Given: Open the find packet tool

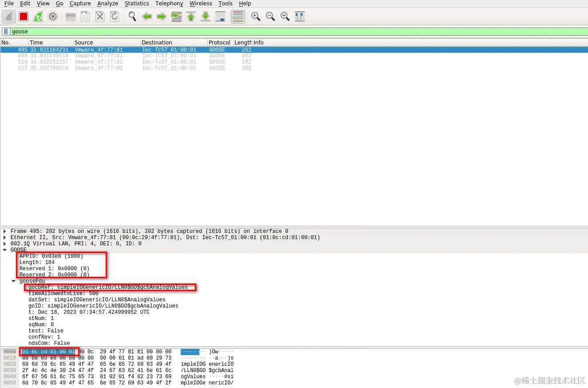Looking at the screenshot, I should pyautogui.click(x=131, y=16).
